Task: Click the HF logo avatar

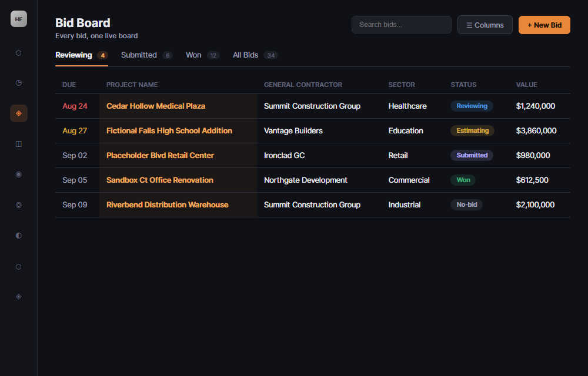Action: coord(19,19)
